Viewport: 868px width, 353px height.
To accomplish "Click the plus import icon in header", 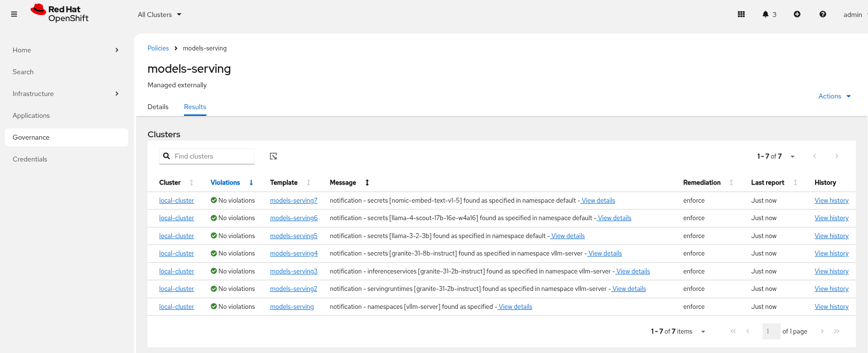I will click(x=797, y=15).
